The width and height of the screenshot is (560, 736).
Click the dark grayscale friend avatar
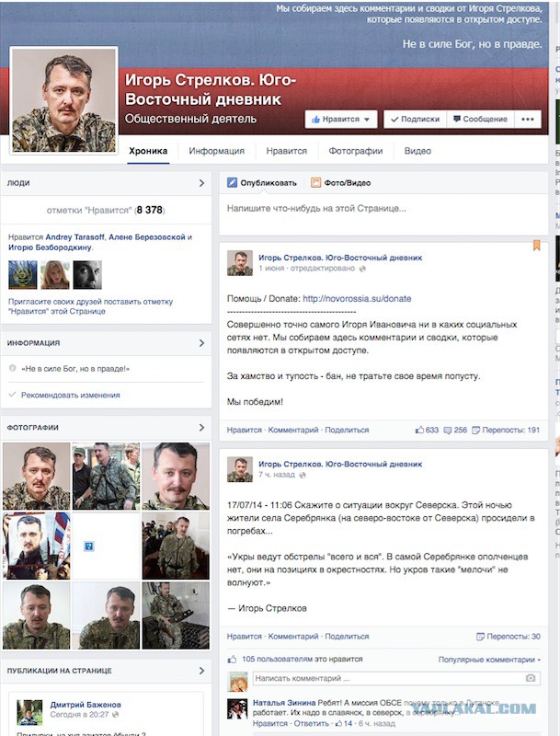(87, 274)
